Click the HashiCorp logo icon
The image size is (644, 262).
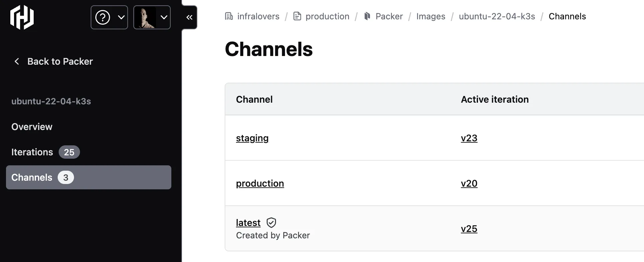click(x=22, y=17)
